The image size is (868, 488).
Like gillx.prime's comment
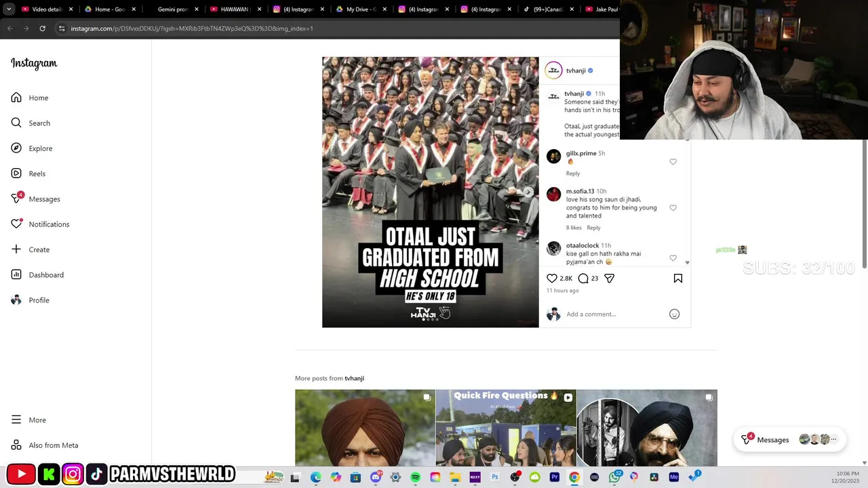(x=673, y=162)
